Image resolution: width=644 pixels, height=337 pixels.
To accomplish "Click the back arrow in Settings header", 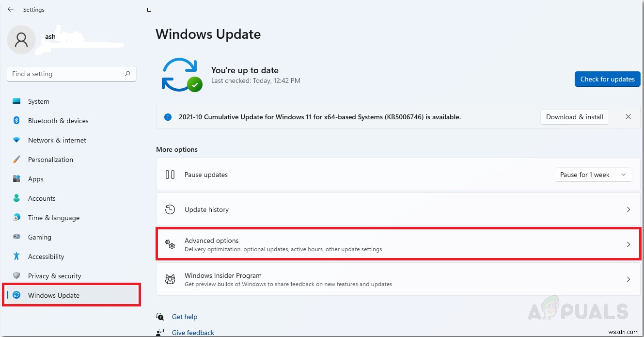I will pyautogui.click(x=11, y=10).
